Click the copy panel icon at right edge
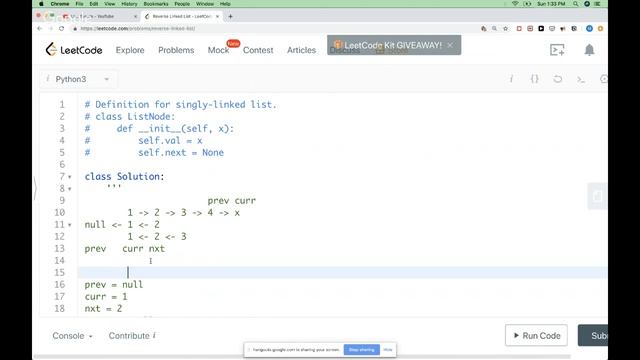 pyautogui.click(x=597, y=196)
